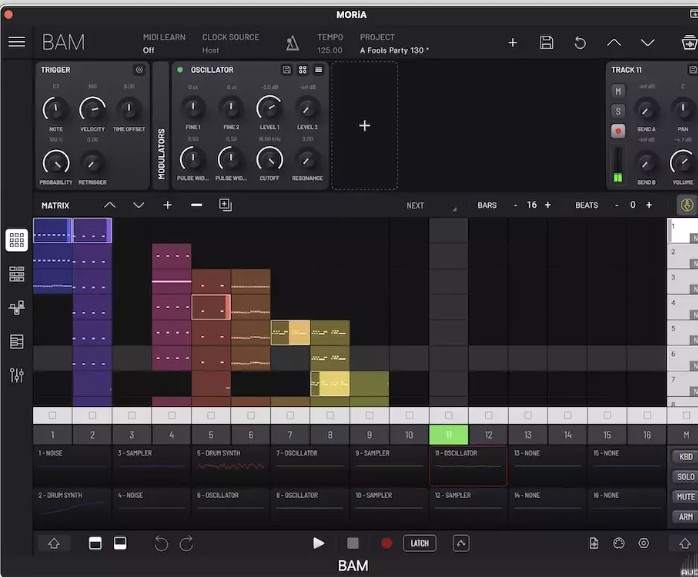
Task: Arm Track 11 red record button
Action: (618, 131)
